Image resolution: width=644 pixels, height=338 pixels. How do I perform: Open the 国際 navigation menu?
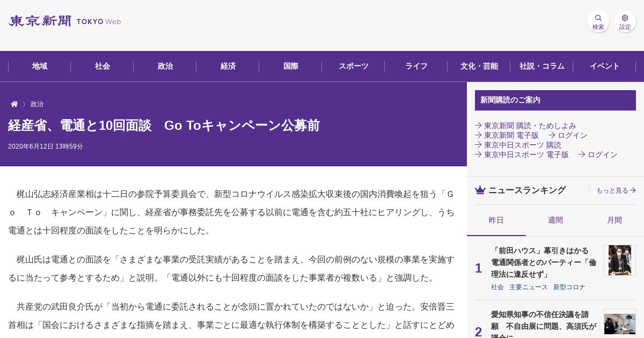pyautogui.click(x=291, y=66)
